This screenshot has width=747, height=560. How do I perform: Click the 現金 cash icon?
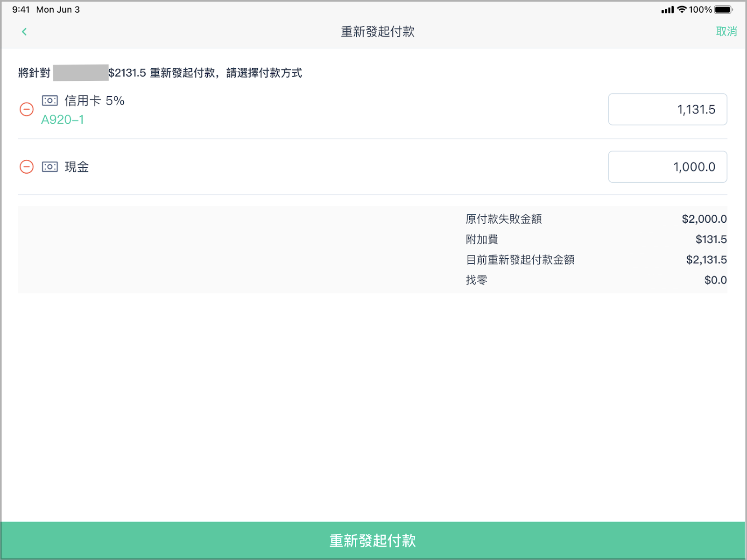pos(50,167)
